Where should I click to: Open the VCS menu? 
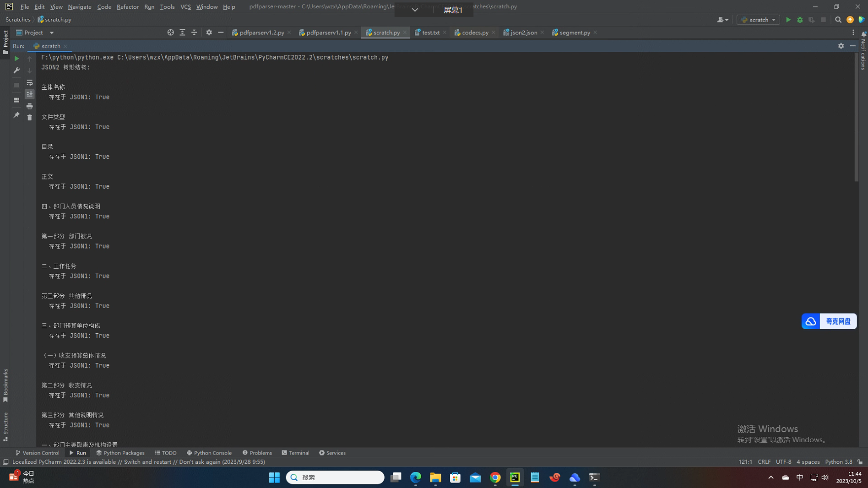pyautogui.click(x=185, y=7)
